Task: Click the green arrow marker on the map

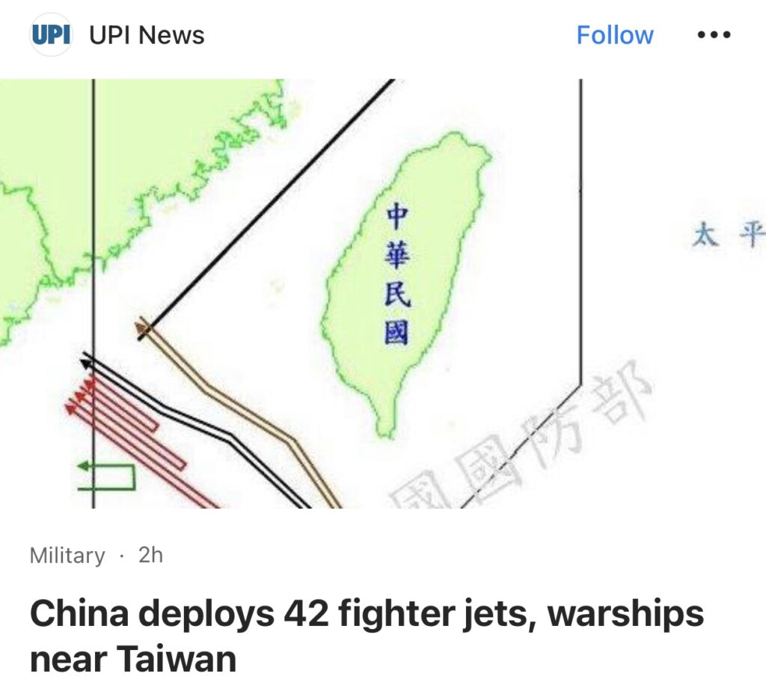Action: click(x=84, y=466)
